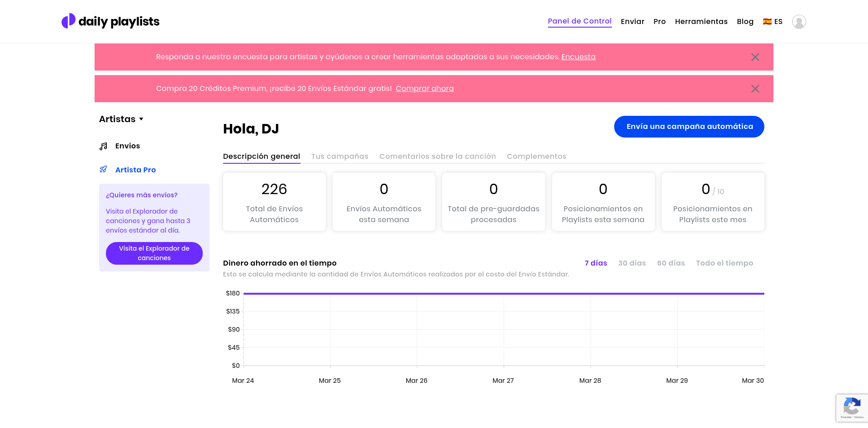
Task: Click the music note Envíos icon
Action: [104, 146]
